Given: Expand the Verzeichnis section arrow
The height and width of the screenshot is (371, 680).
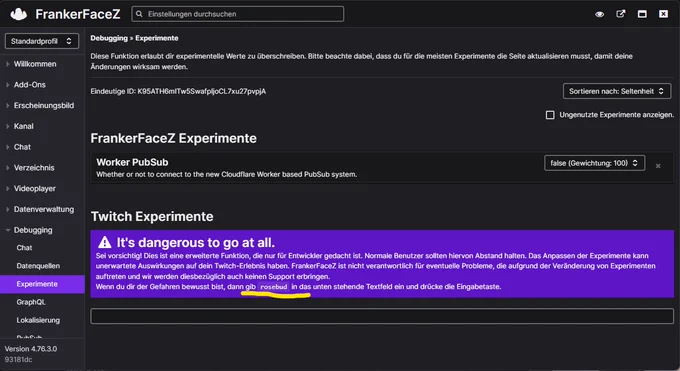Looking at the screenshot, I should click(x=7, y=168).
